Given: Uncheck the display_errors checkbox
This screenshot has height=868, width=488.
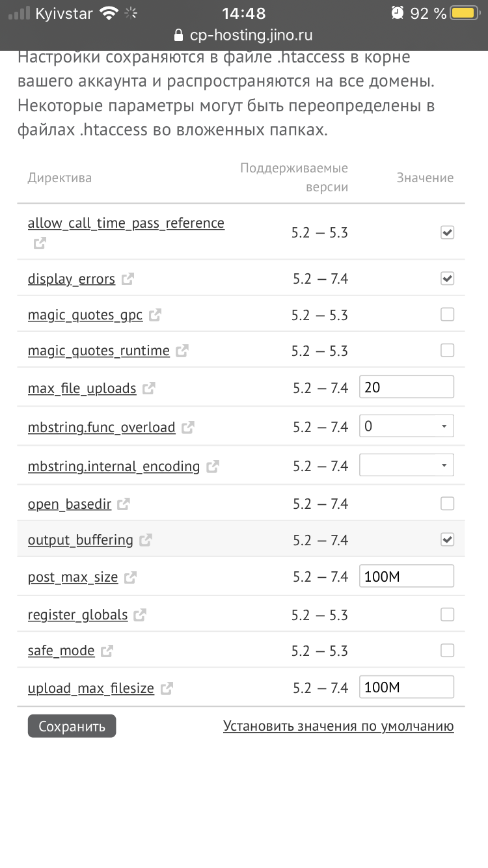Looking at the screenshot, I should [x=447, y=278].
